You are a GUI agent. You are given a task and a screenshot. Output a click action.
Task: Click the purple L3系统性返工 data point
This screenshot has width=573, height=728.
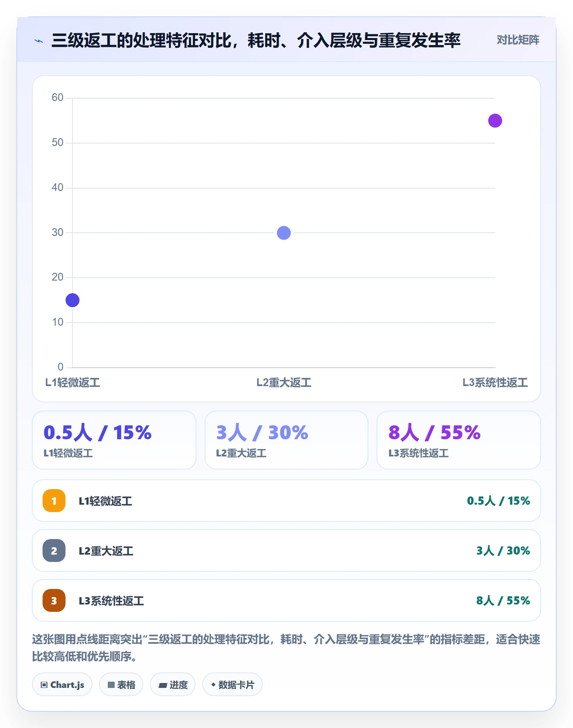[495, 121]
